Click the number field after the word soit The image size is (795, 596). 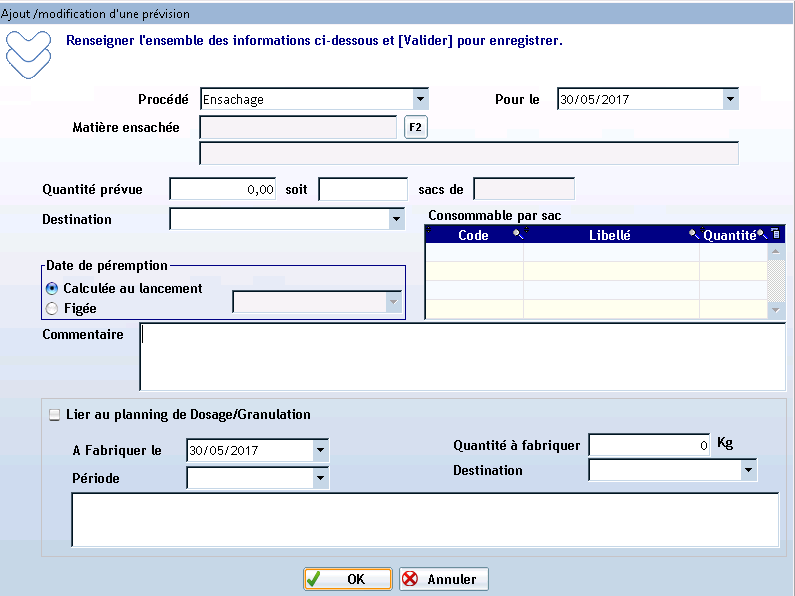click(363, 189)
